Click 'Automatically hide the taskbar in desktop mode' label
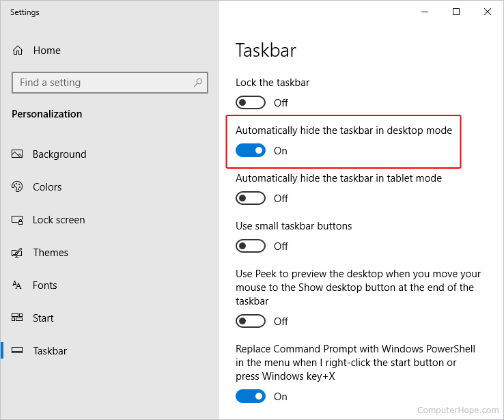 [x=344, y=130]
